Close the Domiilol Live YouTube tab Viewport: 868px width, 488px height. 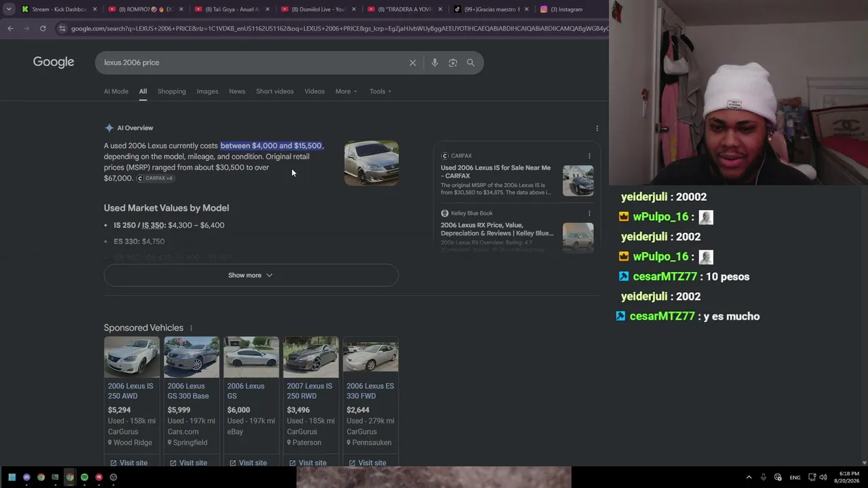(x=354, y=9)
